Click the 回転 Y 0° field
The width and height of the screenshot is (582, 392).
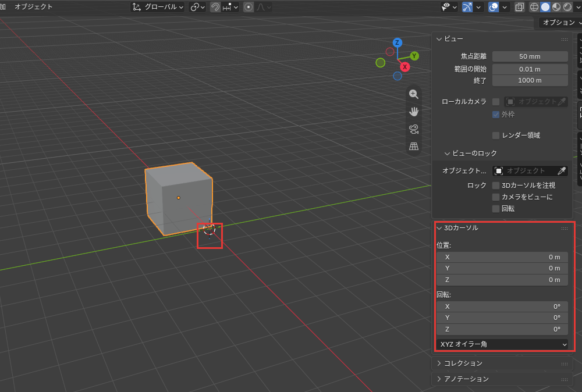(x=502, y=318)
